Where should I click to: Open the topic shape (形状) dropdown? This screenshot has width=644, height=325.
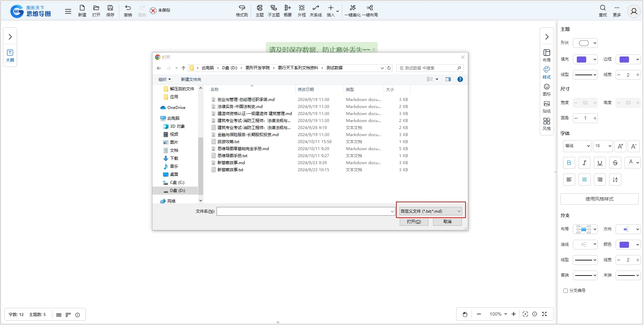tap(585, 43)
